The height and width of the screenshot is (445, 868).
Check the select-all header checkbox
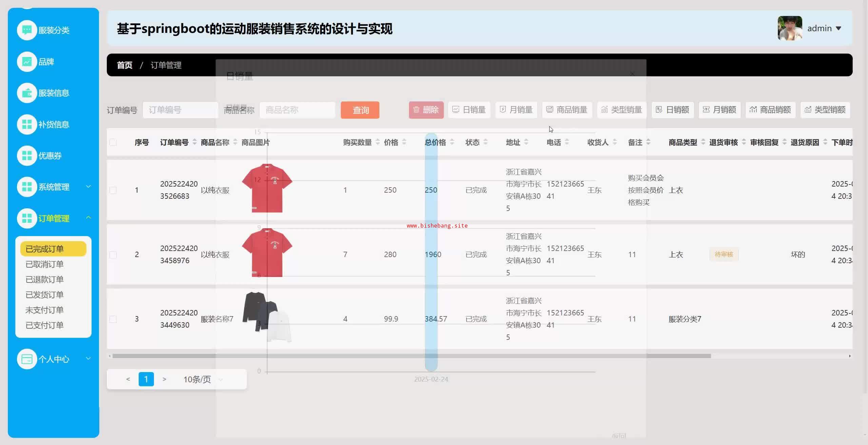click(113, 142)
